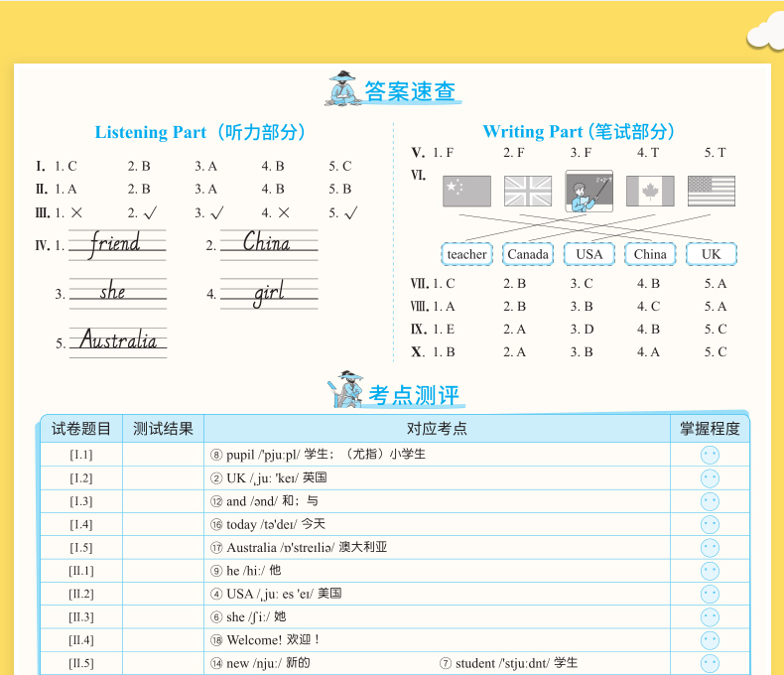Click the 'Canada' word box
Screen dimensions: 784x675
click(528, 254)
